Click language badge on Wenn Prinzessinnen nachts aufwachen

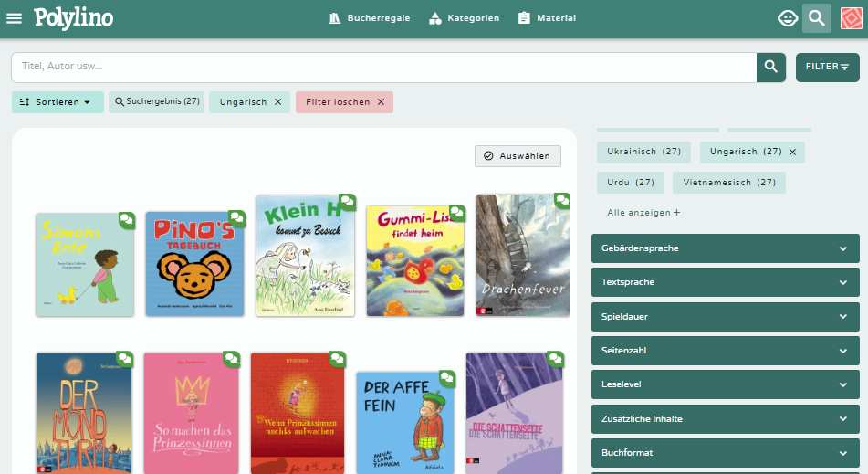click(x=337, y=359)
